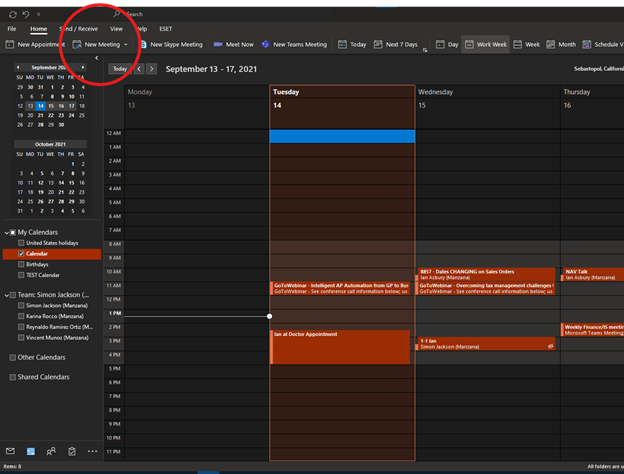
Task: Show Reynaldo Ramirez Ortiz calendar
Action: (x=21, y=327)
